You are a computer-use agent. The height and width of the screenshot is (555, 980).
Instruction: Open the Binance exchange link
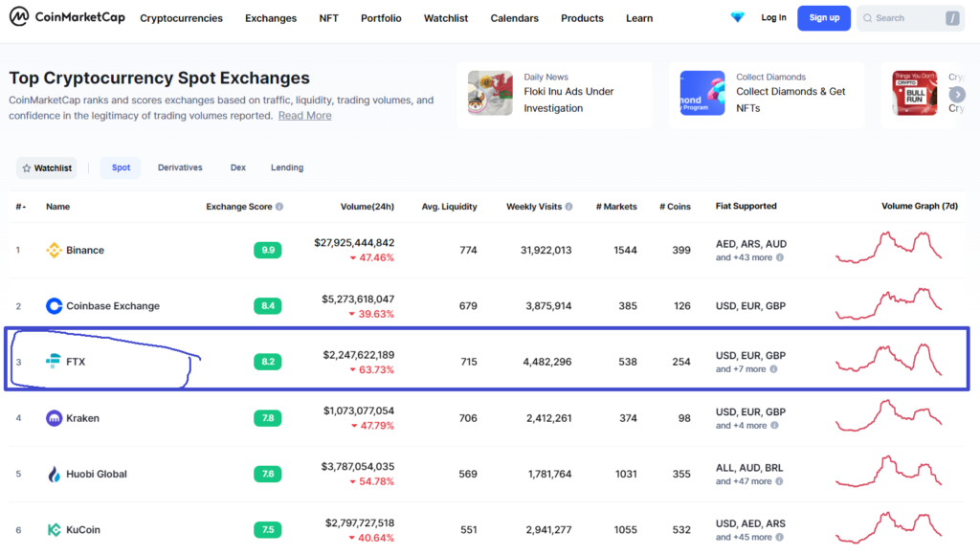point(85,250)
